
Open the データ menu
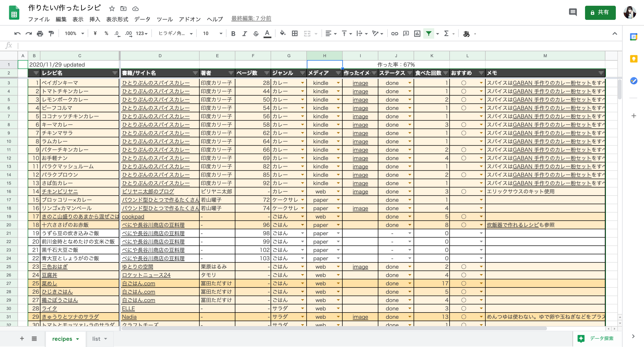pyautogui.click(x=142, y=19)
